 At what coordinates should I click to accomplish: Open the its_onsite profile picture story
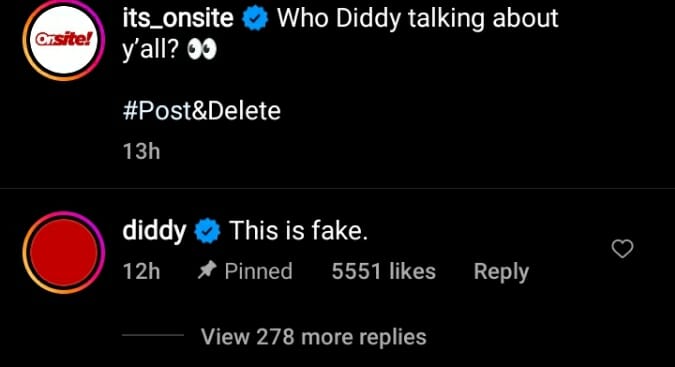[x=64, y=39]
